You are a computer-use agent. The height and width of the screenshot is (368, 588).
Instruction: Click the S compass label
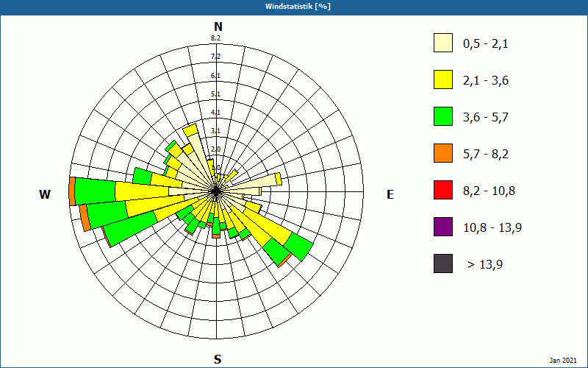(x=218, y=359)
